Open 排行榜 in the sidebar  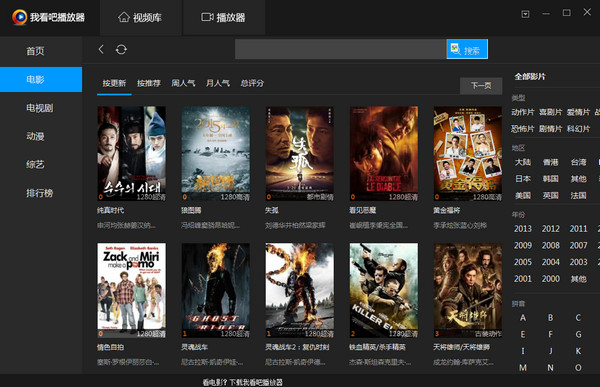39,193
